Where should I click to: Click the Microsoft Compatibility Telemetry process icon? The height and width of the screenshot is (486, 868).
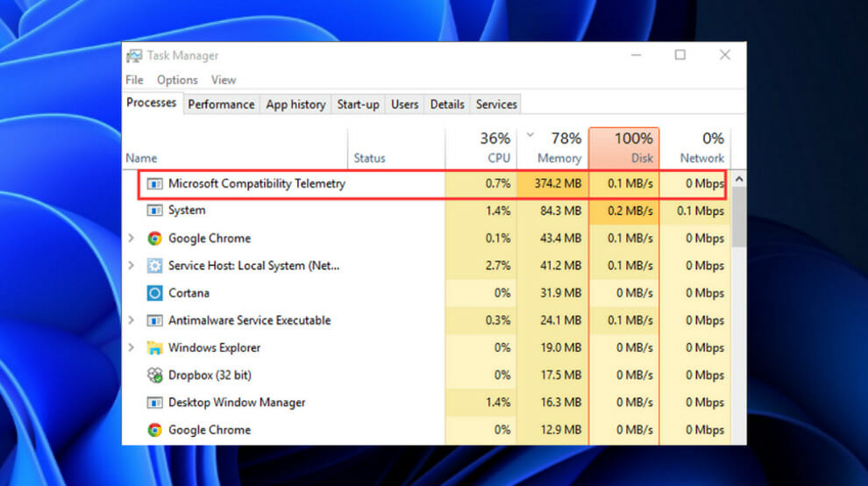pyautogui.click(x=154, y=183)
